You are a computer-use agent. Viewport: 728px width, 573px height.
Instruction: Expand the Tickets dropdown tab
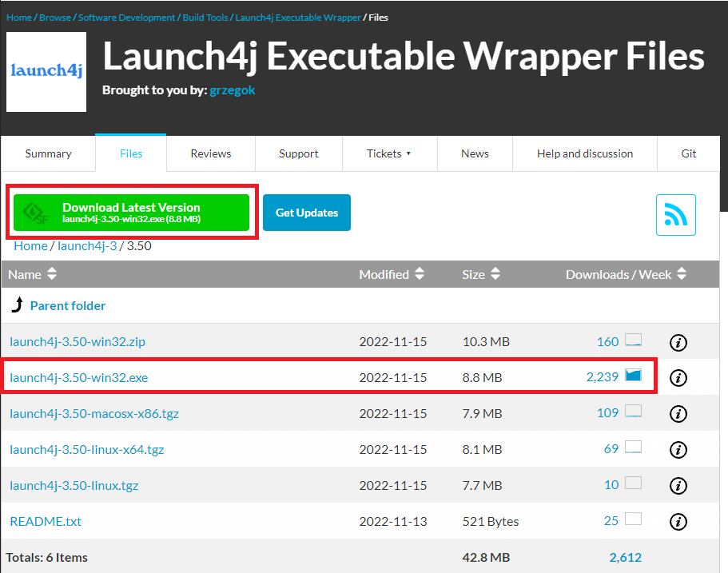pyautogui.click(x=389, y=153)
